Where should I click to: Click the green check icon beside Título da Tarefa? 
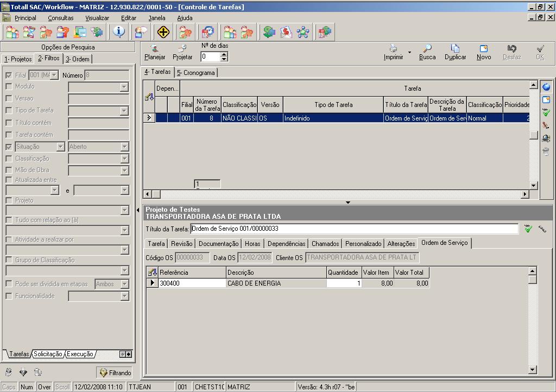tap(528, 229)
